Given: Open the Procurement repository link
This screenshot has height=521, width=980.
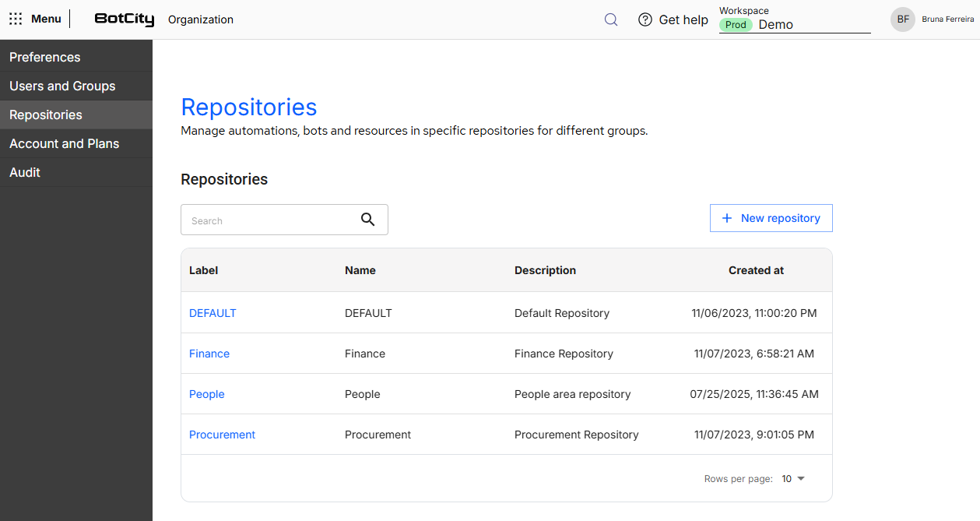Looking at the screenshot, I should (x=222, y=435).
